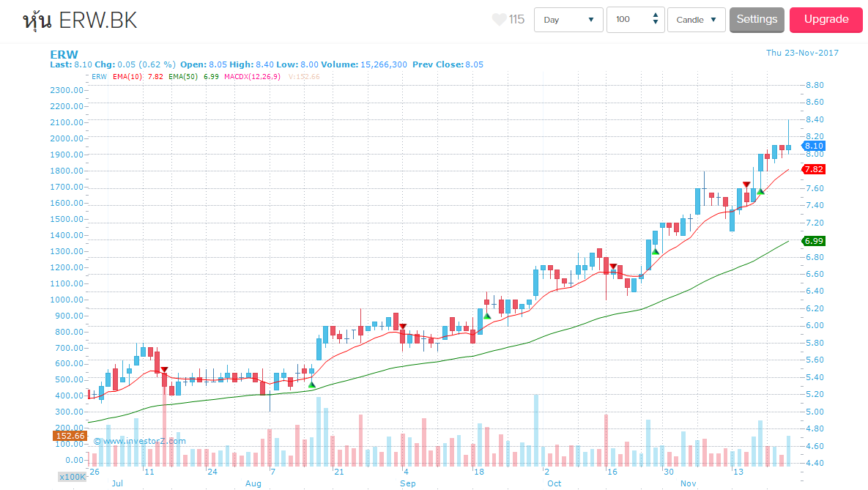The image size is (868, 490).
Task: Open the Day timeframe dropdown
Action: click(x=568, y=20)
